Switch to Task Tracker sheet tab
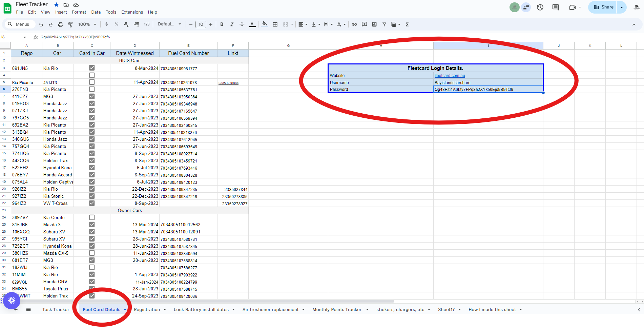 tap(56, 310)
